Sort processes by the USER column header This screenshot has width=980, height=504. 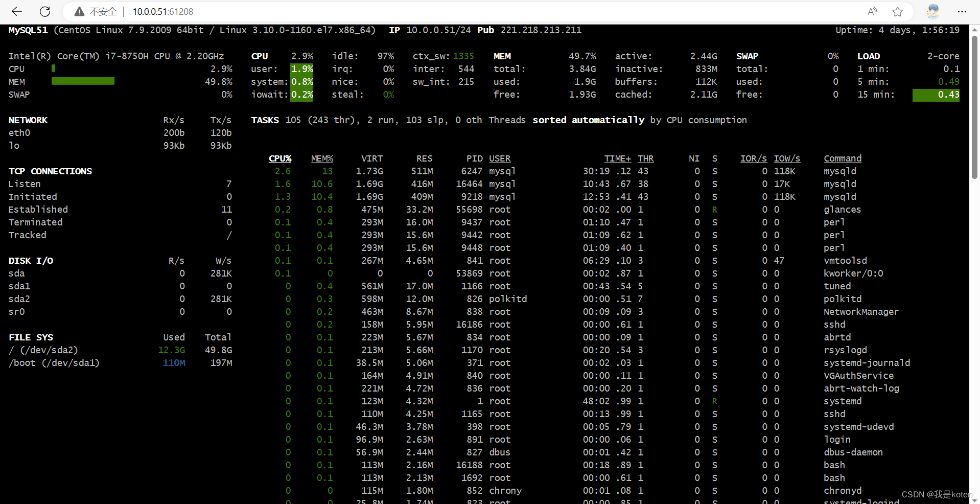[x=500, y=158]
